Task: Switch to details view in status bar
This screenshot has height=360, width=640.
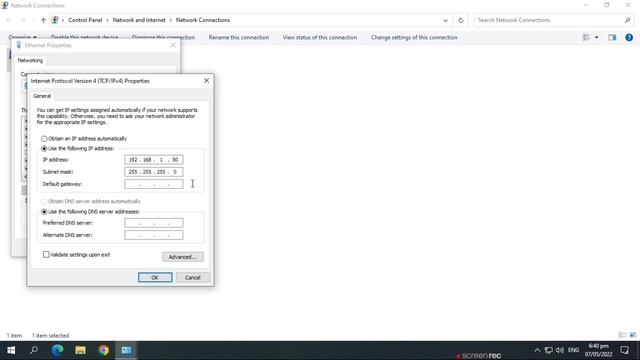Action: 622,335
